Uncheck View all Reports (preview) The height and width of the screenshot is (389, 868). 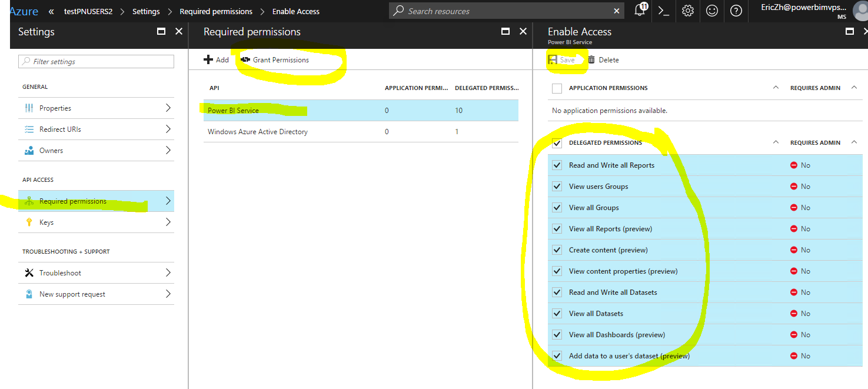[557, 228]
